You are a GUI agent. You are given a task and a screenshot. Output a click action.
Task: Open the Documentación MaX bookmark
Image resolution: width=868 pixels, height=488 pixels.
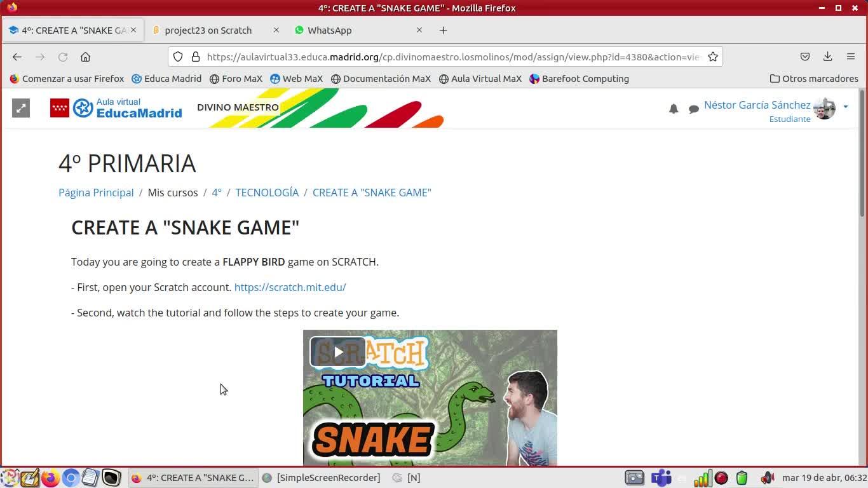381,79
